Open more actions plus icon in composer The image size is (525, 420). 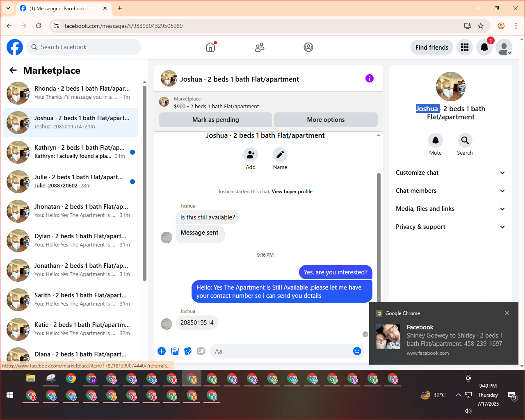click(x=162, y=351)
